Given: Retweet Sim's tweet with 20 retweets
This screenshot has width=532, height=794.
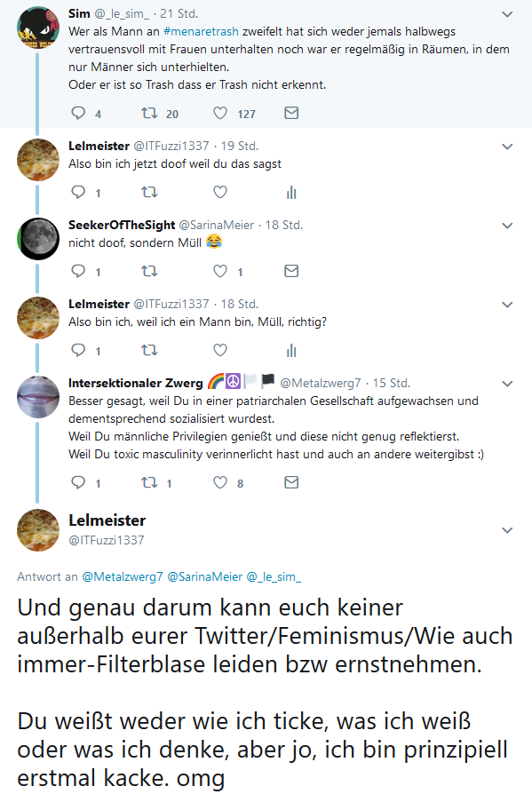Looking at the screenshot, I should [x=149, y=113].
